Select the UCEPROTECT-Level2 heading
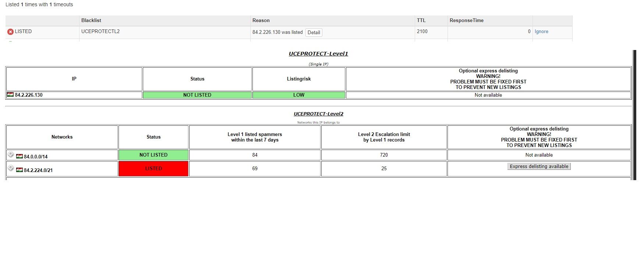This screenshot has height=261, width=644. tap(318, 114)
